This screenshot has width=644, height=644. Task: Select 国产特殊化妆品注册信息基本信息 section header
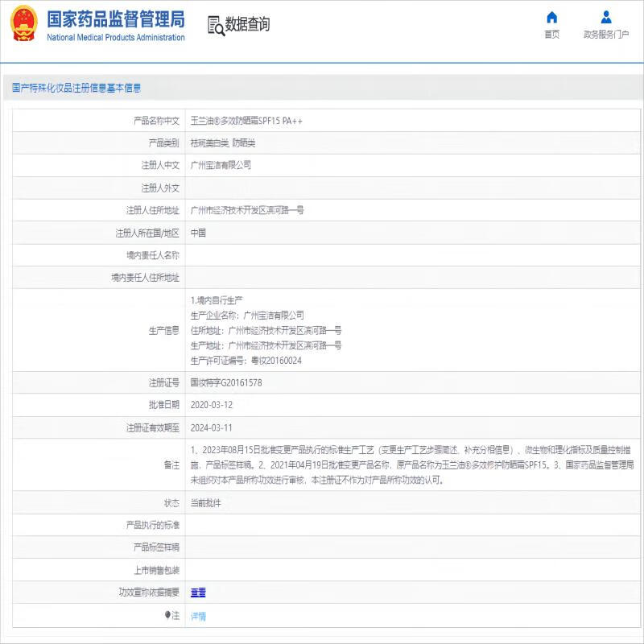(x=76, y=88)
